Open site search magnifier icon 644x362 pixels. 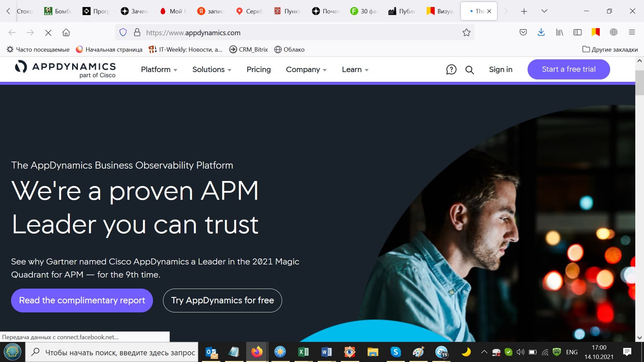click(x=470, y=70)
